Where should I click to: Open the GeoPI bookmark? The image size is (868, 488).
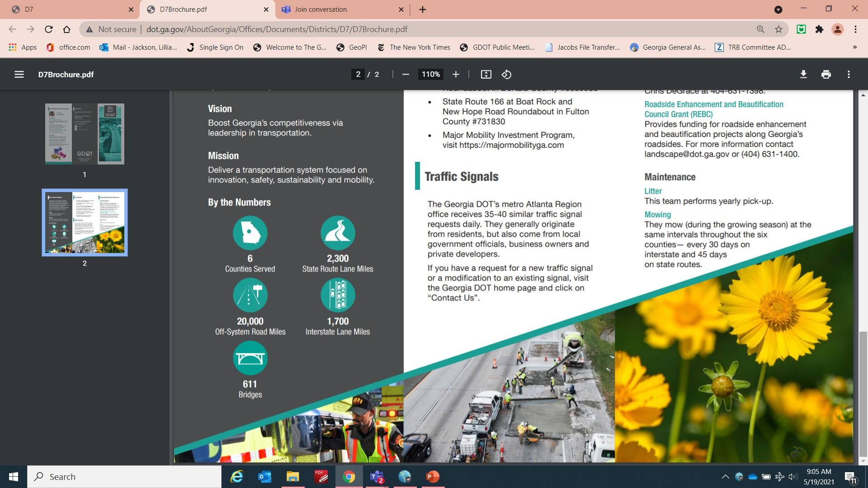[352, 47]
